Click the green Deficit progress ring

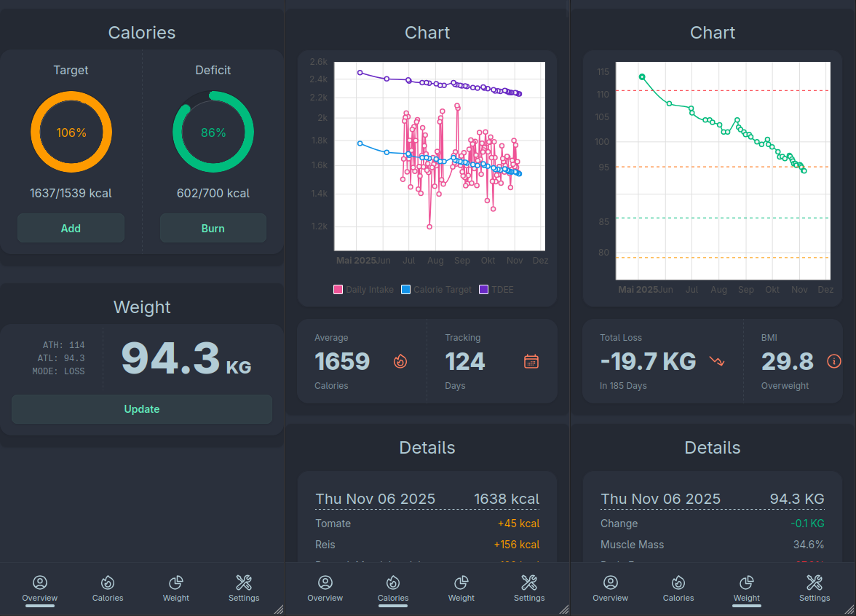(x=213, y=133)
